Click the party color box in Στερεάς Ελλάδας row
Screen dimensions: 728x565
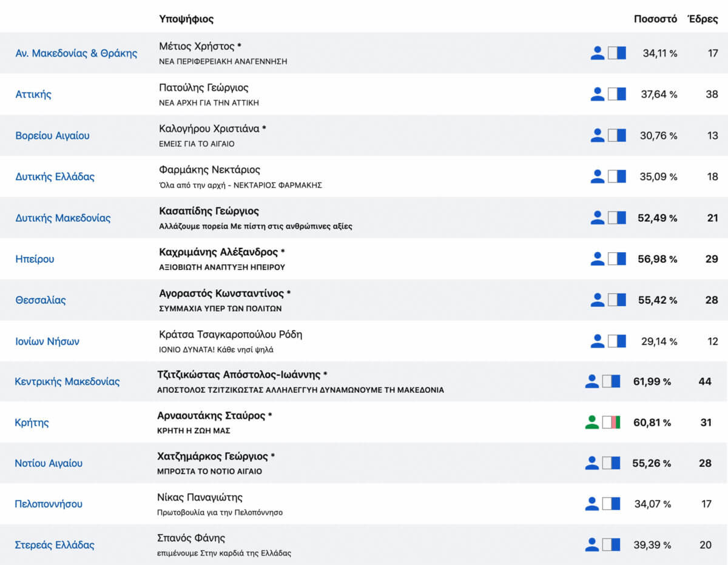pyautogui.click(x=612, y=544)
